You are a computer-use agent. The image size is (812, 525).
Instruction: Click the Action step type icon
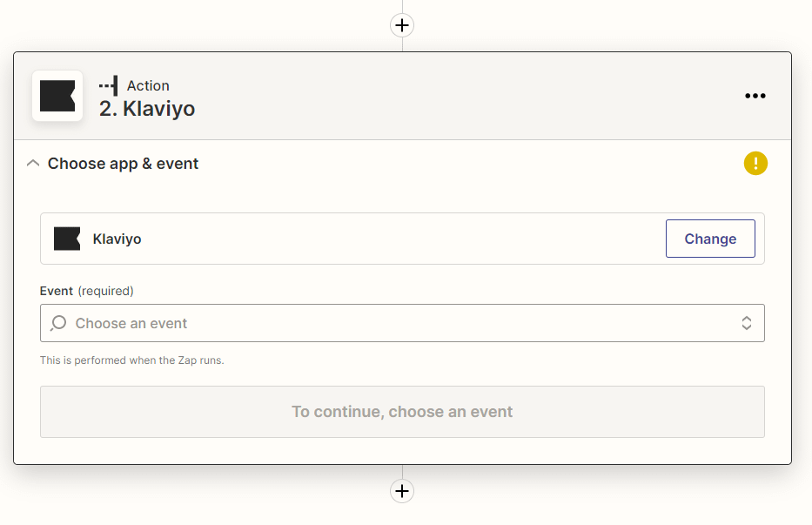point(109,85)
